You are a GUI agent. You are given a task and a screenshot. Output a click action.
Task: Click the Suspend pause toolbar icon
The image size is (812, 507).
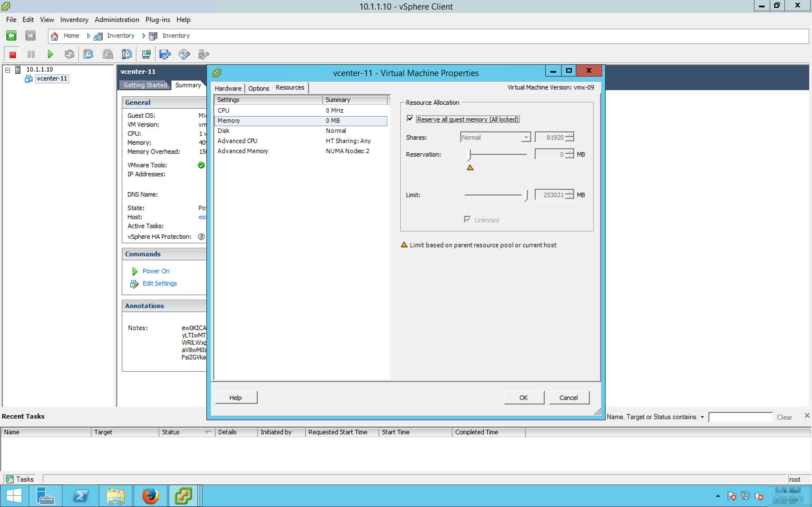point(31,54)
